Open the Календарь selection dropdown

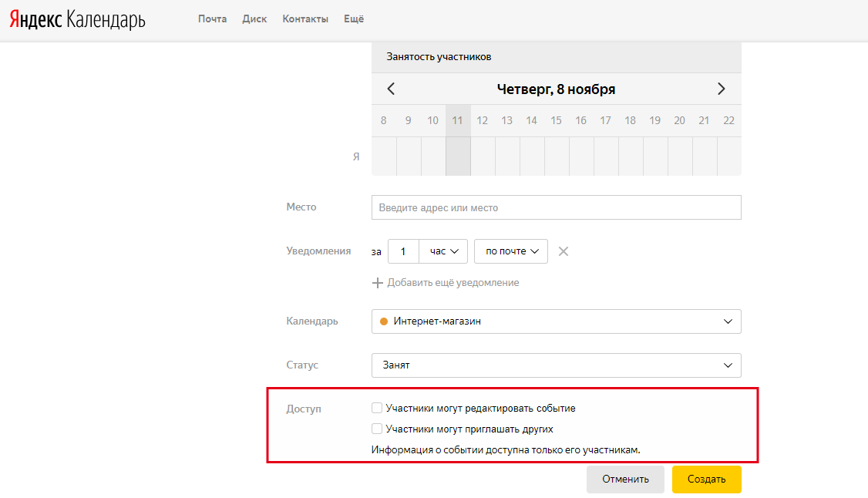coord(556,321)
